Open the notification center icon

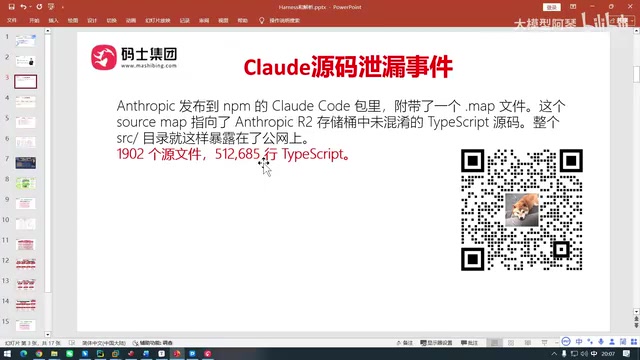coord(627,354)
